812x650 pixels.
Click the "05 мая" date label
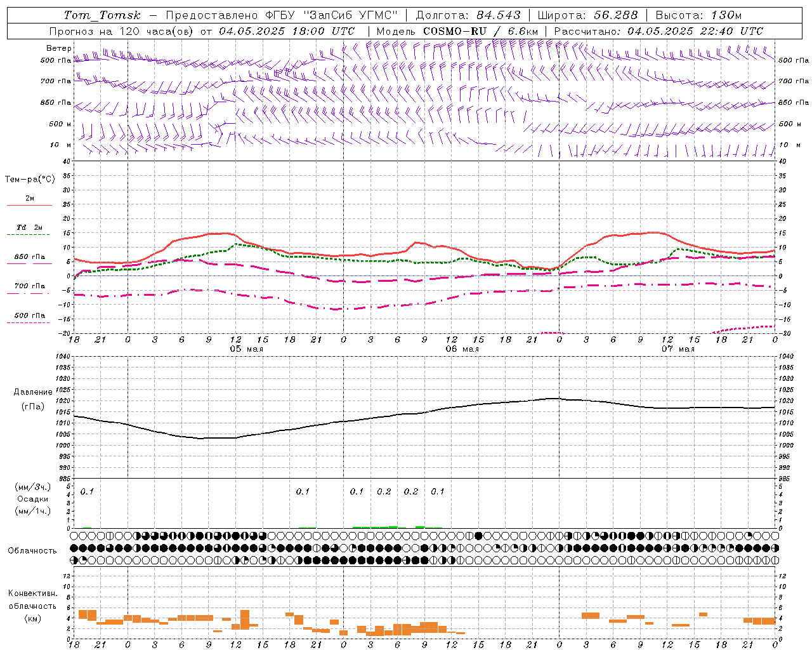pos(246,349)
